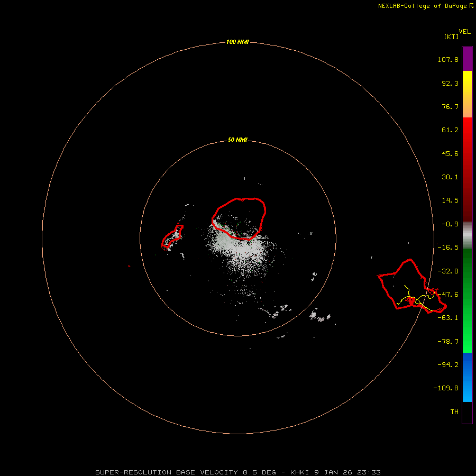Click the -109.8 velocity legend value
The height and width of the screenshot is (476, 476).
446,388
